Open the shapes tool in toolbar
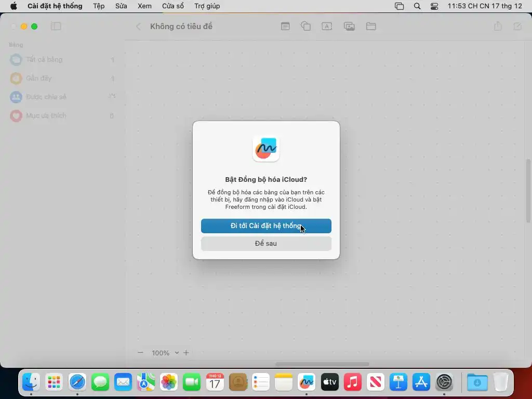This screenshot has width=532, height=399. coord(305,26)
